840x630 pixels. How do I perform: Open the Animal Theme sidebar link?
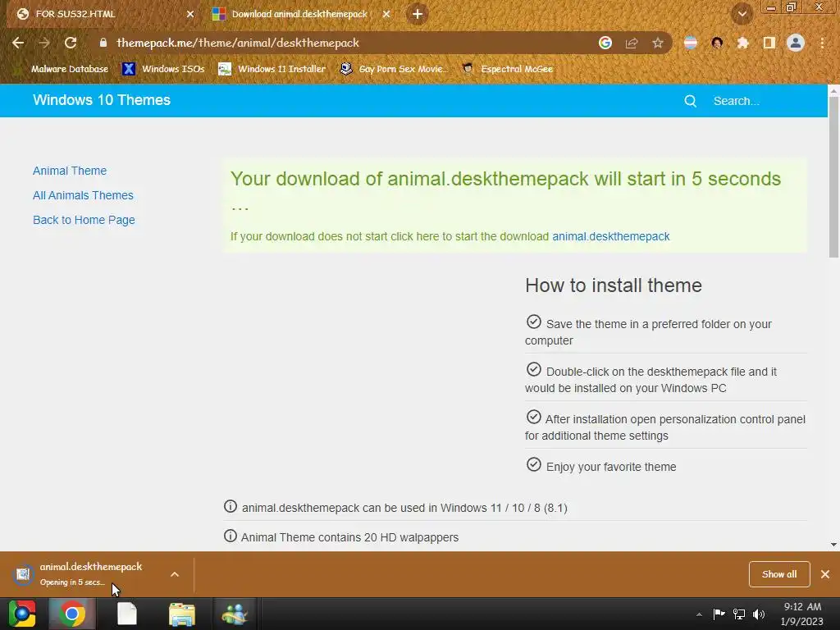(x=70, y=171)
